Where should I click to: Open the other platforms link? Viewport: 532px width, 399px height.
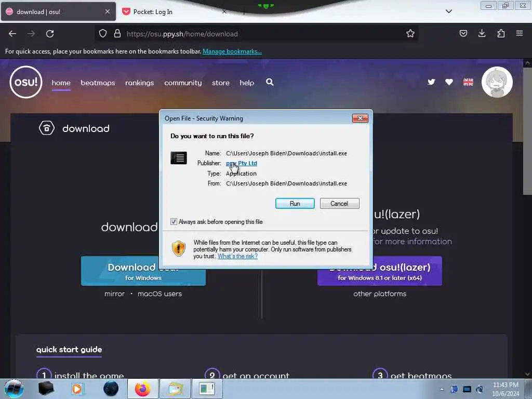click(x=380, y=294)
